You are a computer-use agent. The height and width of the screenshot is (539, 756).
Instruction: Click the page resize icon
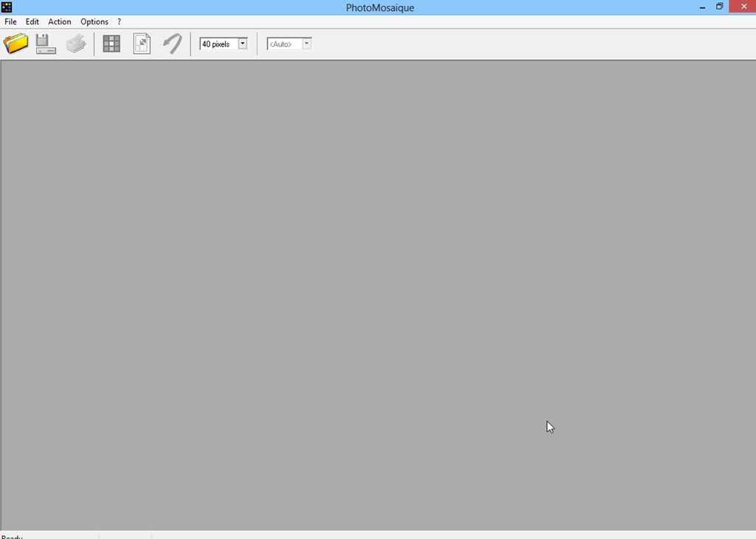pyautogui.click(x=142, y=44)
